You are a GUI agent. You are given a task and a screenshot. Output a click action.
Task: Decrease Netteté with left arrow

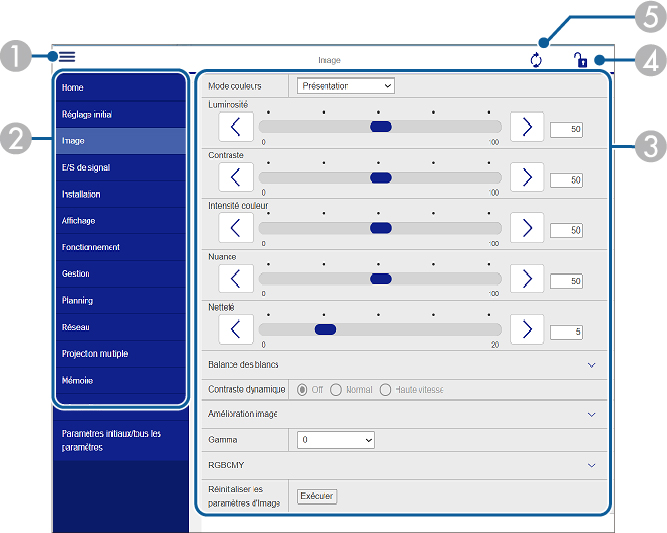click(x=236, y=329)
